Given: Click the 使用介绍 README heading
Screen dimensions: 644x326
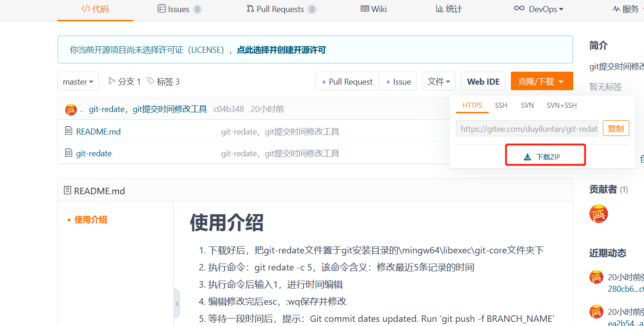Looking at the screenshot, I should coord(227,222).
